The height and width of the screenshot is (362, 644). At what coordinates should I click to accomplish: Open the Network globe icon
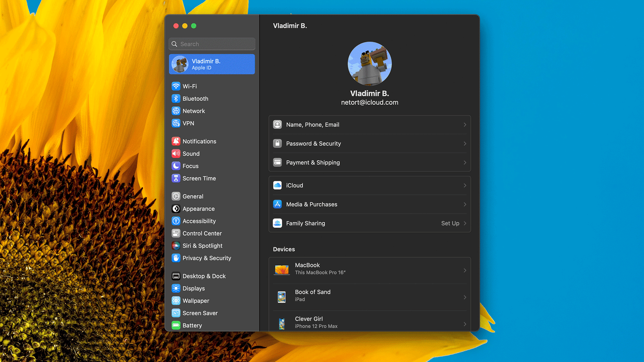tap(176, 111)
